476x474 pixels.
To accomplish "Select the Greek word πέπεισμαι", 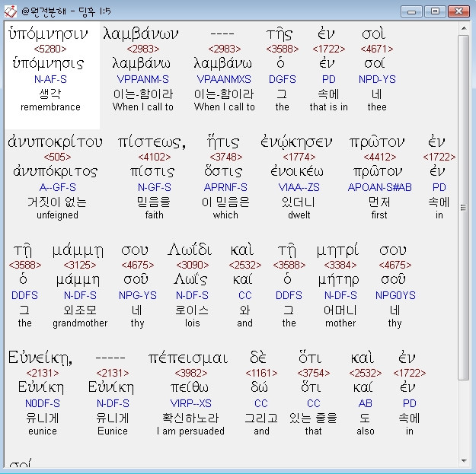I will 188,359.
